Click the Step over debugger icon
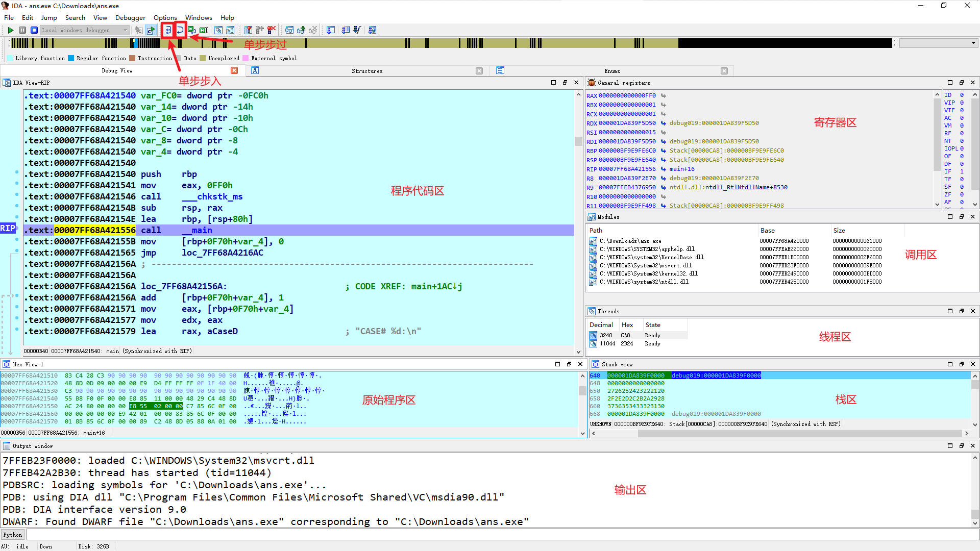This screenshot has height=551, width=980. click(x=180, y=30)
